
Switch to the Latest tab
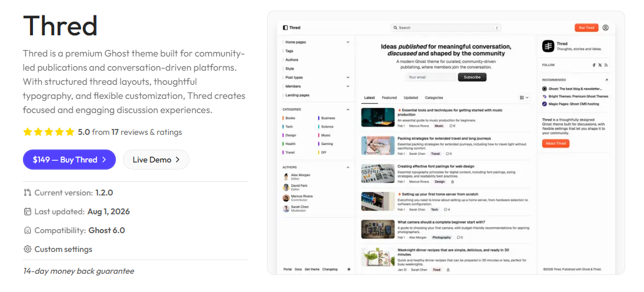point(369,98)
